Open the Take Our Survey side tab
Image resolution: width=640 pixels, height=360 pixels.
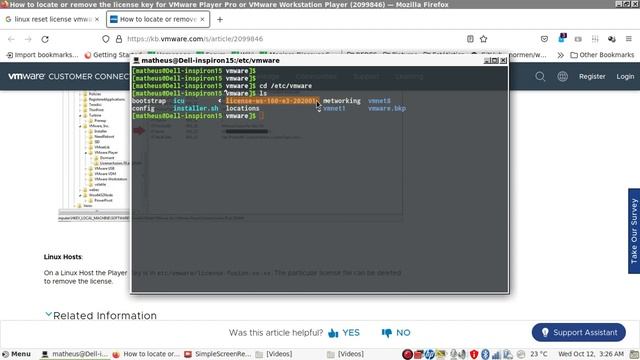pyautogui.click(x=634, y=231)
